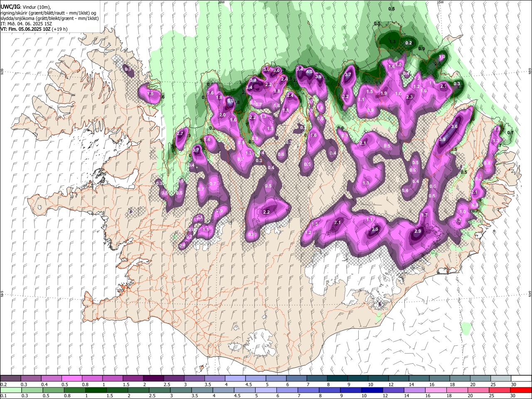532x399 pixels.
Task: Select upper legend swatch between 0.2 and 0.3
Action: [10, 378]
